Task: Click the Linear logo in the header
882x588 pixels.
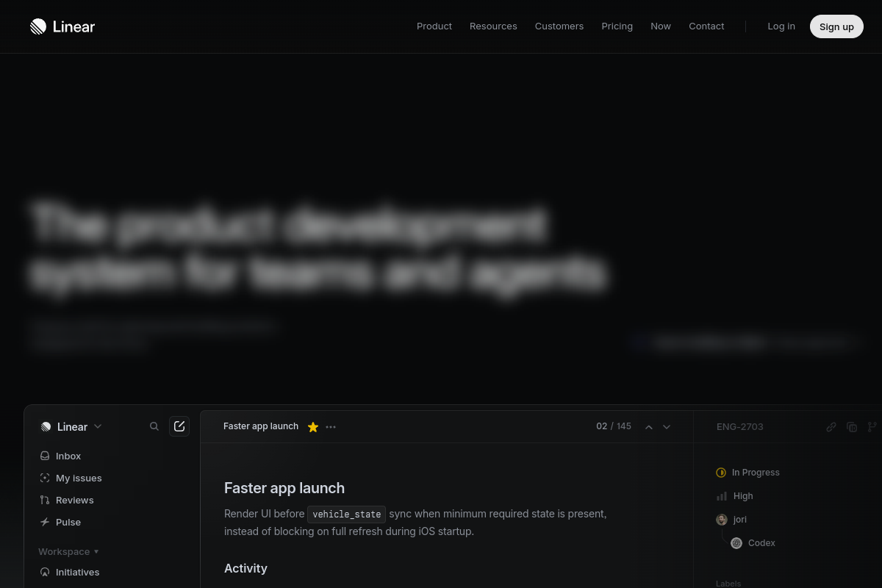Action: (62, 26)
